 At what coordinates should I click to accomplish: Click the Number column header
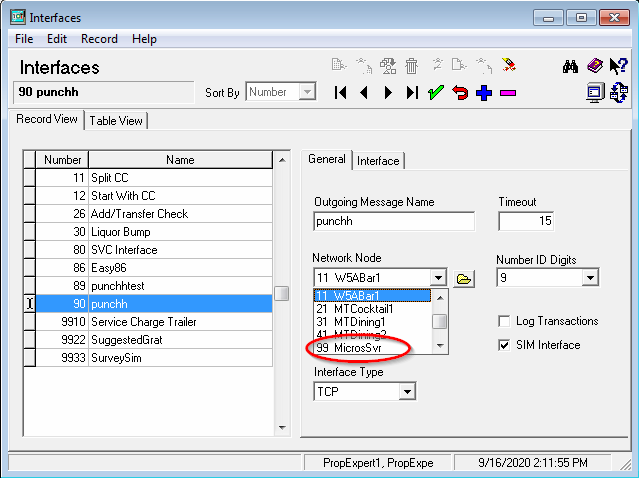(x=62, y=160)
